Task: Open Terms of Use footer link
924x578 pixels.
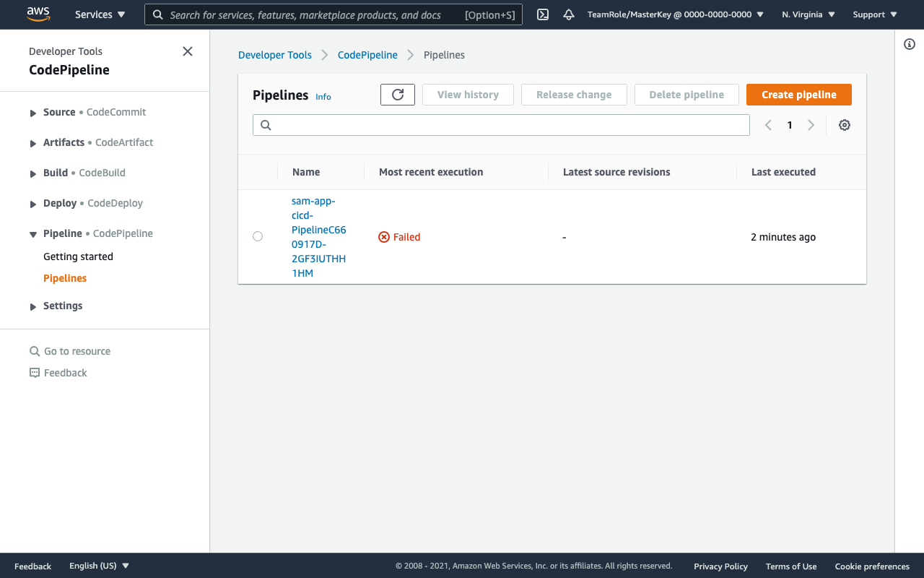Action: (x=791, y=566)
